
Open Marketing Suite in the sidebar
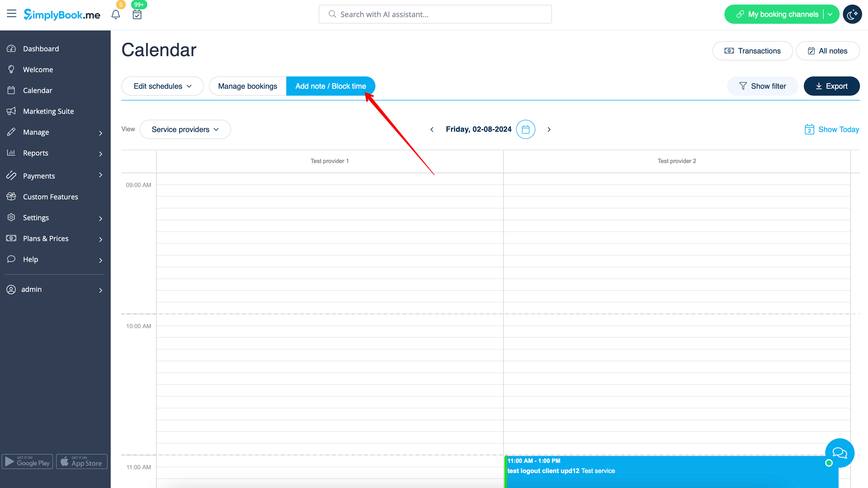(x=48, y=111)
